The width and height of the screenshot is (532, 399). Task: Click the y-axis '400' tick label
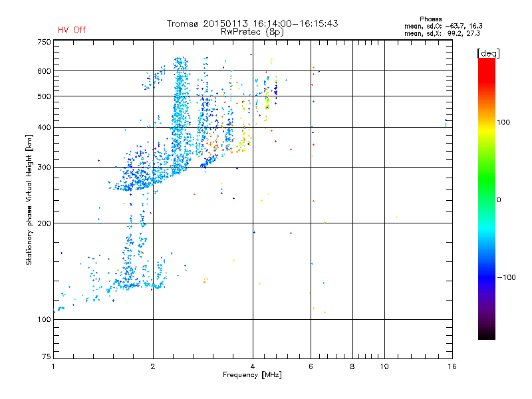coord(44,128)
